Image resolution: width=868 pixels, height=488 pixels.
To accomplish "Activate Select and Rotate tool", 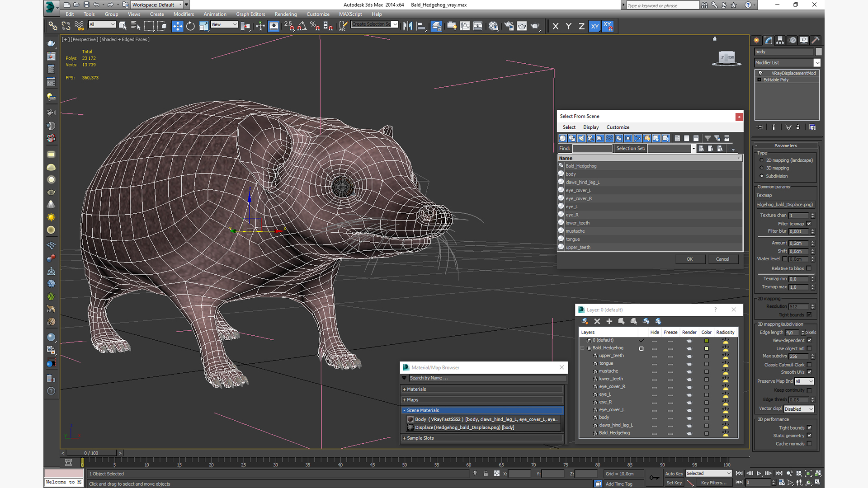I will tap(191, 26).
